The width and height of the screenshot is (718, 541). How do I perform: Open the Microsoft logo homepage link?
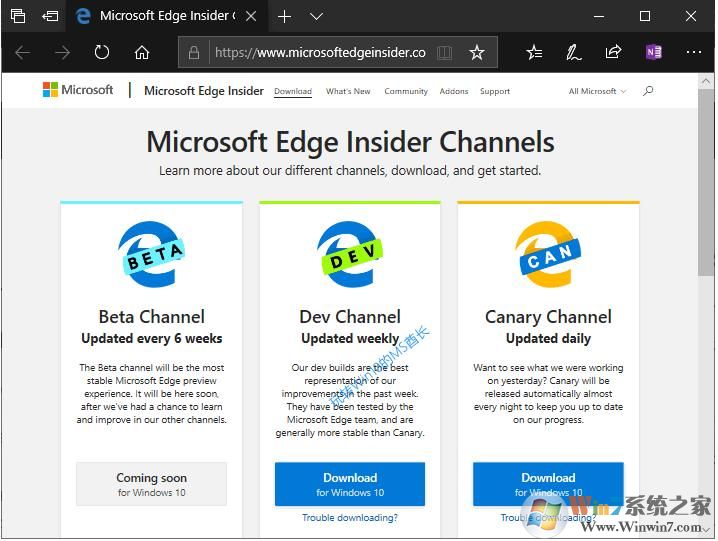point(78,90)
